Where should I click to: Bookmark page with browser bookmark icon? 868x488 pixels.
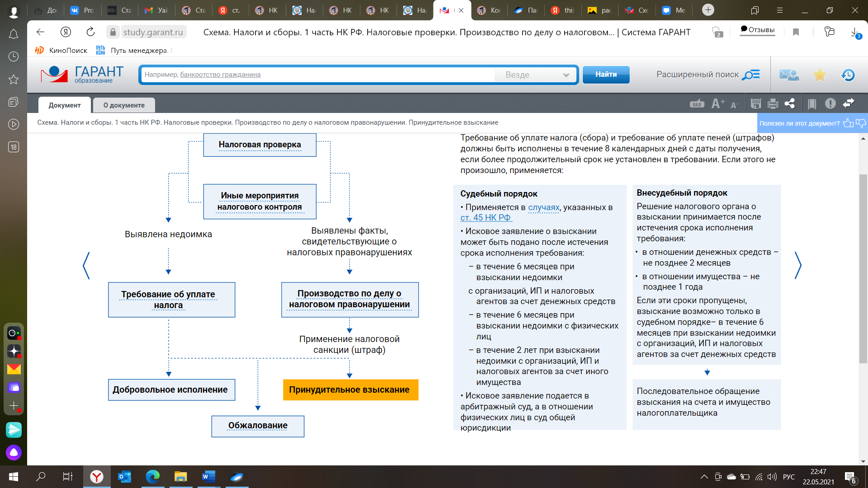[796, 32]
